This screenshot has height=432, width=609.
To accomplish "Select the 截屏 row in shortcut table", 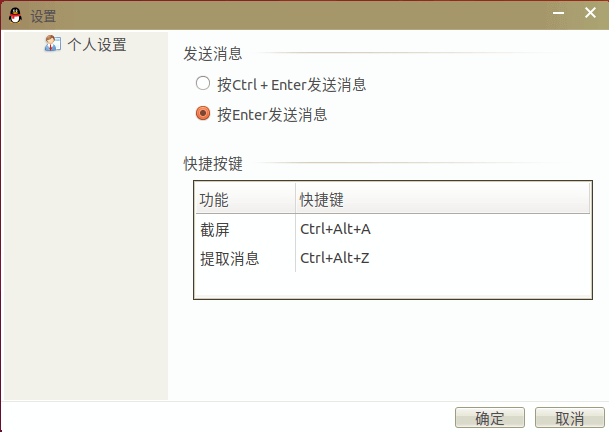I will [393, 229].
